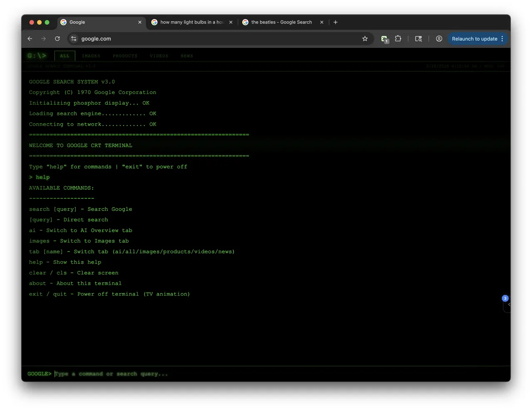Select the ALL terminal tab

tap(65, 56)
